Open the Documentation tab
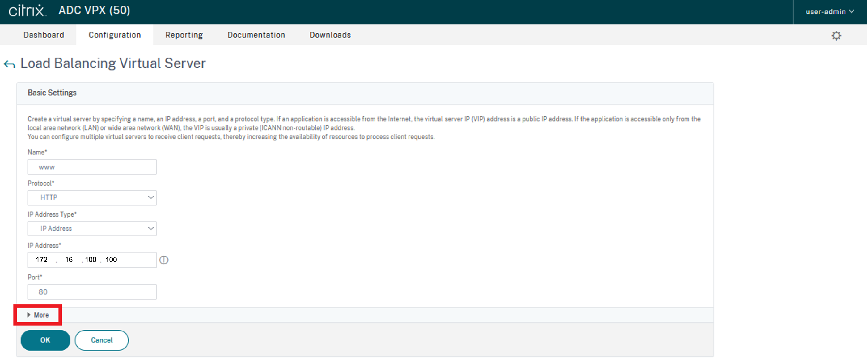This screenshot has height=363, width=868. click(256, 35)
